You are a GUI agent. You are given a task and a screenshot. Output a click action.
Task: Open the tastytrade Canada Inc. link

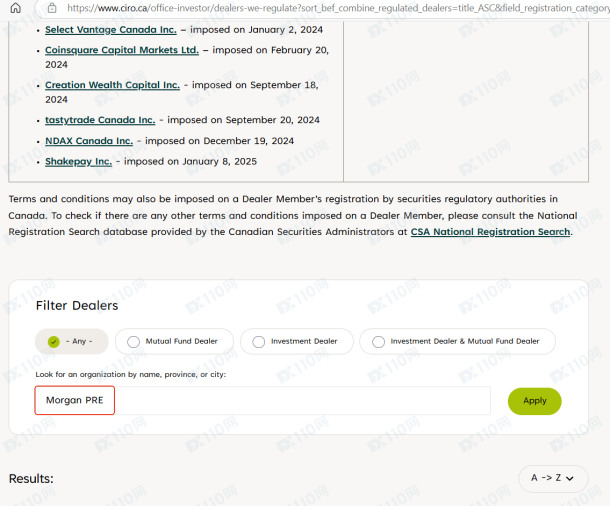point(100,120)
